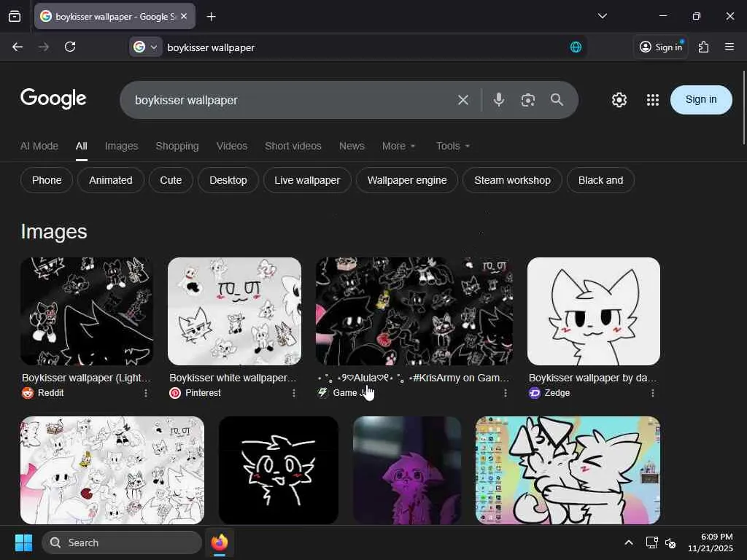Switch to the Shopping tab
Image resolution: width=747 pixels, height=560 pixels.
click(x=177, y=146)
